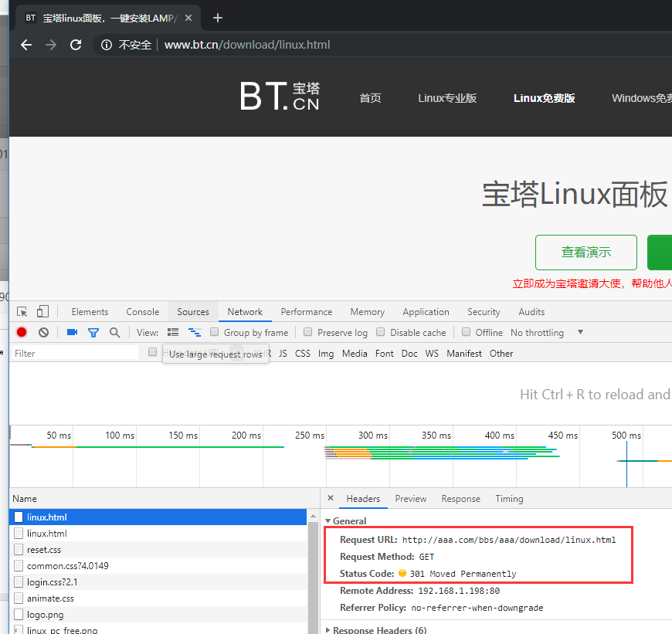Open the Performance tab

coord(307,312)
